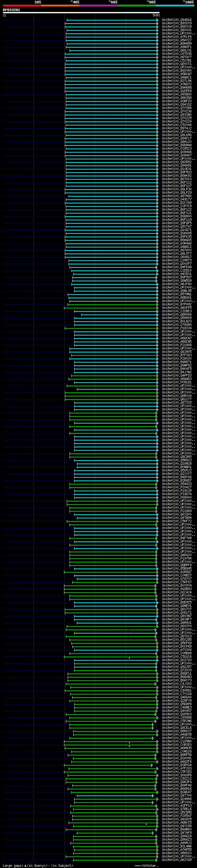Click the cyan =100char. scale legend bar
Image resolution: width=197 pixels, height=868 pixels.
pyautogui.click(x=137, y=865)
